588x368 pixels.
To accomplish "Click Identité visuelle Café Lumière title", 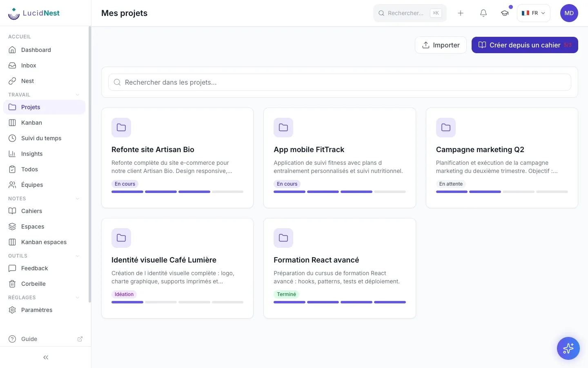I will click(164, 260).
